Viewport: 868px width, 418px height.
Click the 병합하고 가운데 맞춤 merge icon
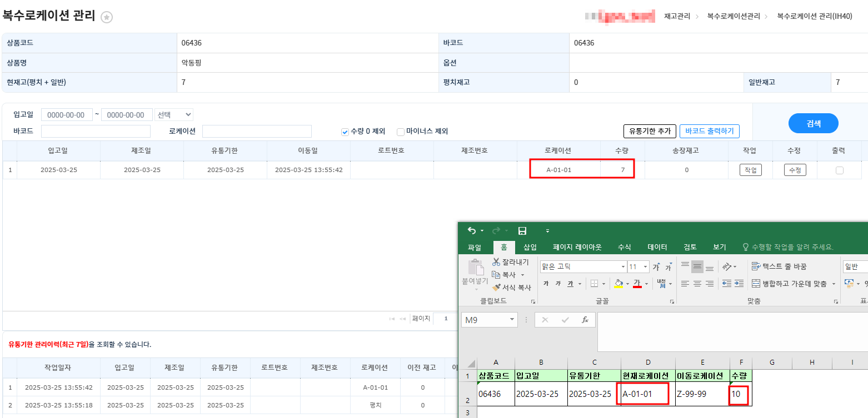pos(756,284)
